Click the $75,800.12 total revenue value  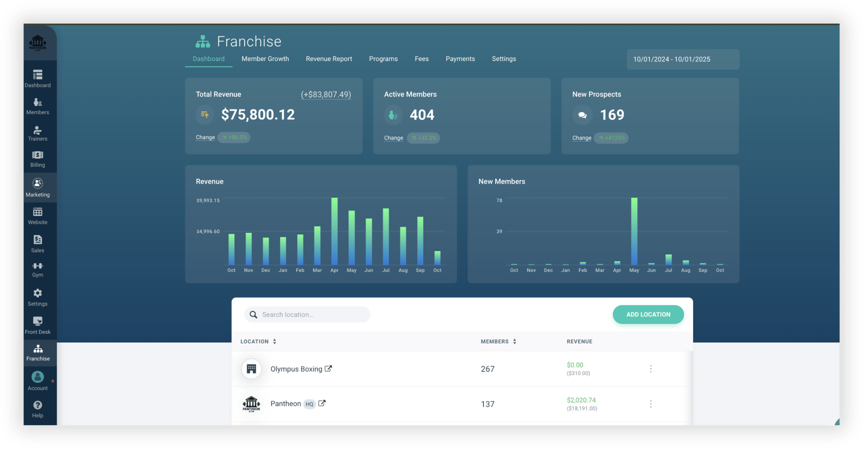click(x=258, y=114)
